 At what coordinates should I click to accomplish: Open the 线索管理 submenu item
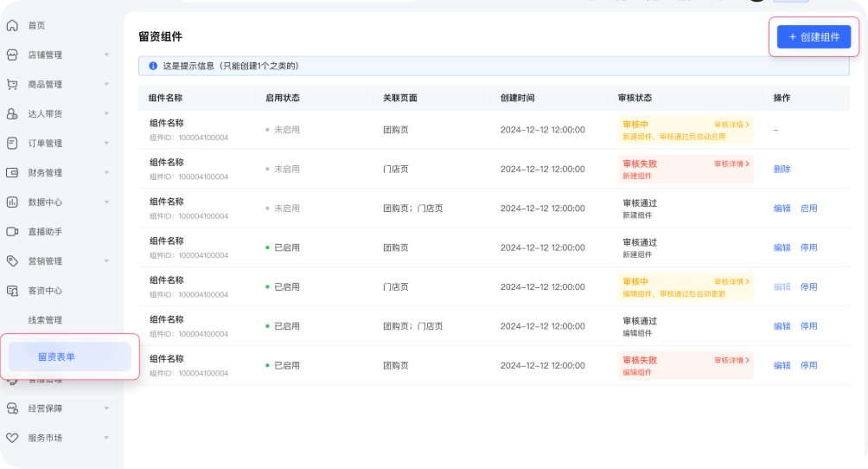(x=46, y=320)
